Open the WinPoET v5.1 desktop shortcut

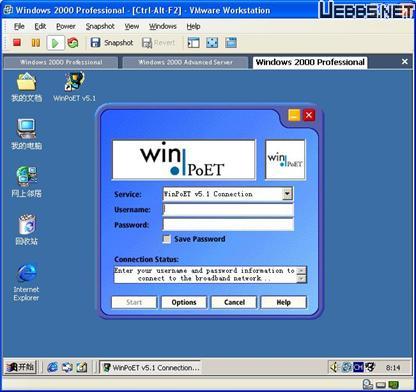tap(74, 87)
